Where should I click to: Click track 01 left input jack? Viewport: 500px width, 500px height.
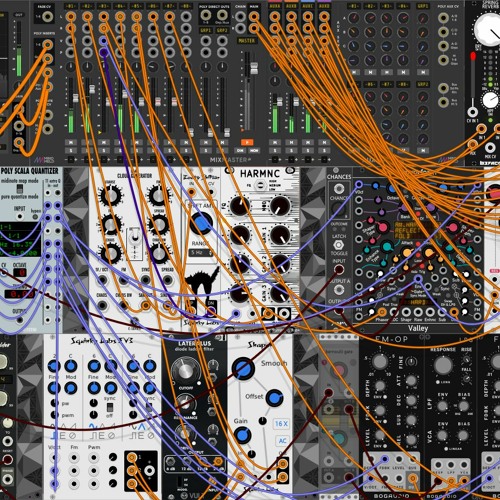pos(70,16)
